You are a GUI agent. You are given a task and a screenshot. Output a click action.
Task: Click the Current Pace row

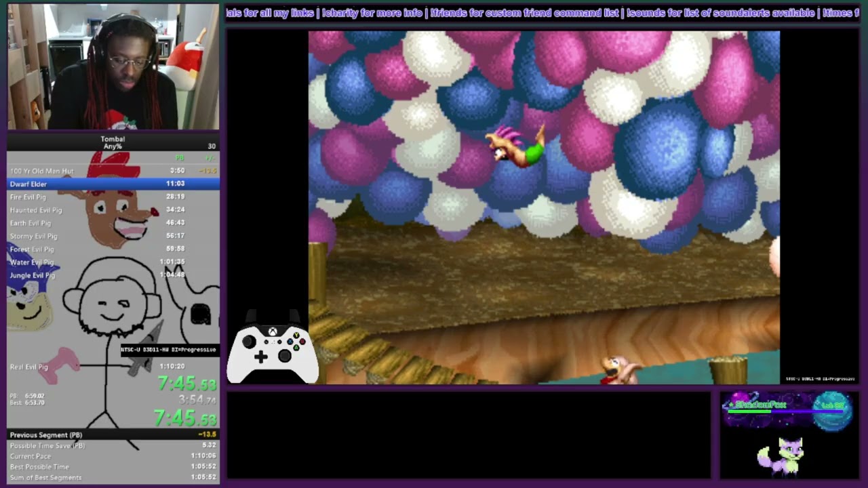coord(113,456)
